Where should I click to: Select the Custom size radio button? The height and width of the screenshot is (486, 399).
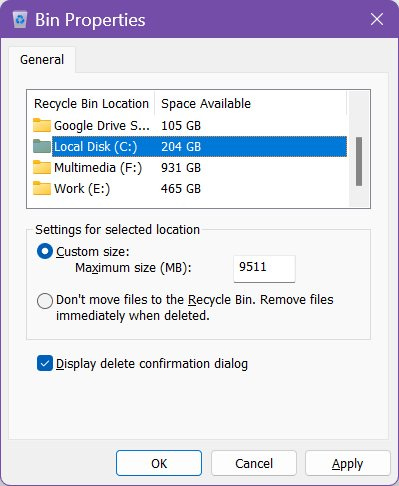(x=45, y=251)
